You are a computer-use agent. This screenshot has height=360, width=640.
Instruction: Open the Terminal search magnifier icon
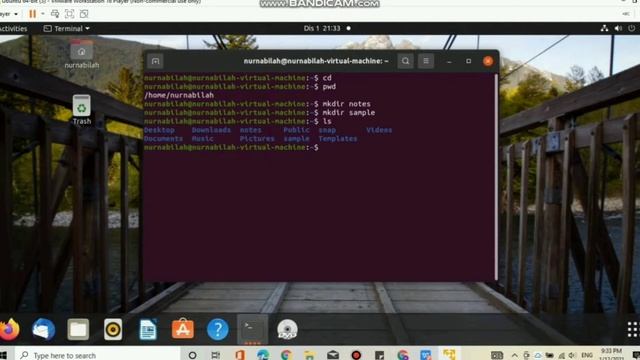tap(405, 61)
